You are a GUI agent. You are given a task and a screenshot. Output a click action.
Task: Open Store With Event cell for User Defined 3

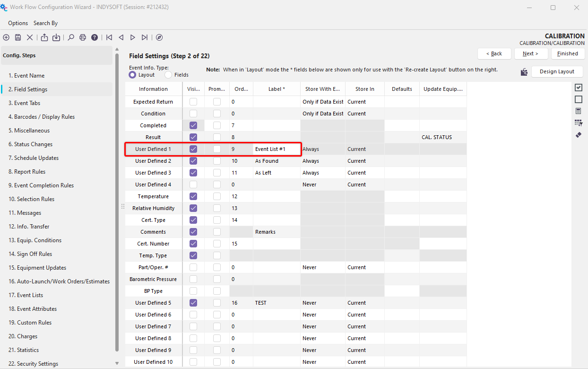click(x=322, y=173)
